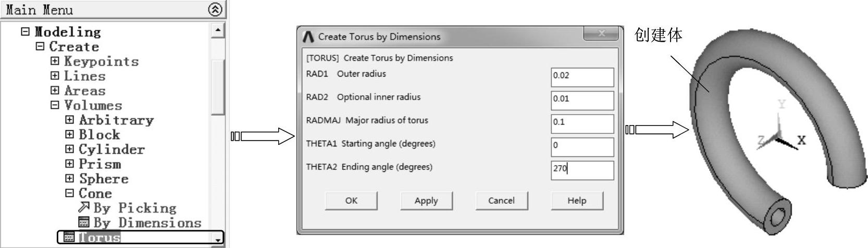Collapse the Modeling tree node
Screen dimensions: 868x248
(x=26, y=31)
